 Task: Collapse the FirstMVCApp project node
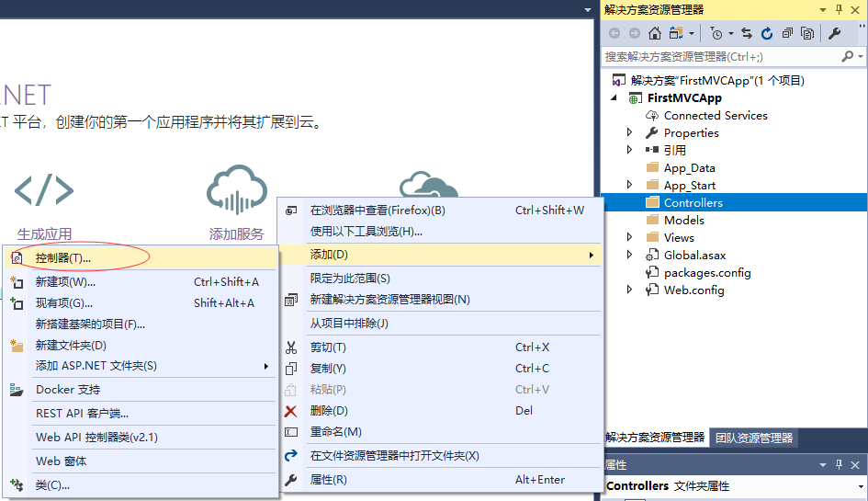pos(614,97)
